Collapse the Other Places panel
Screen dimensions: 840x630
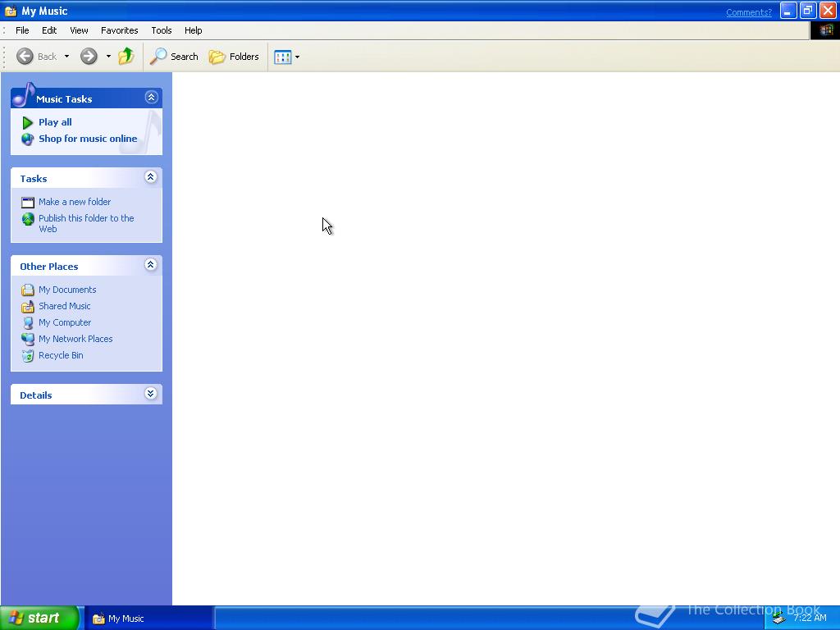coord(151,265)
